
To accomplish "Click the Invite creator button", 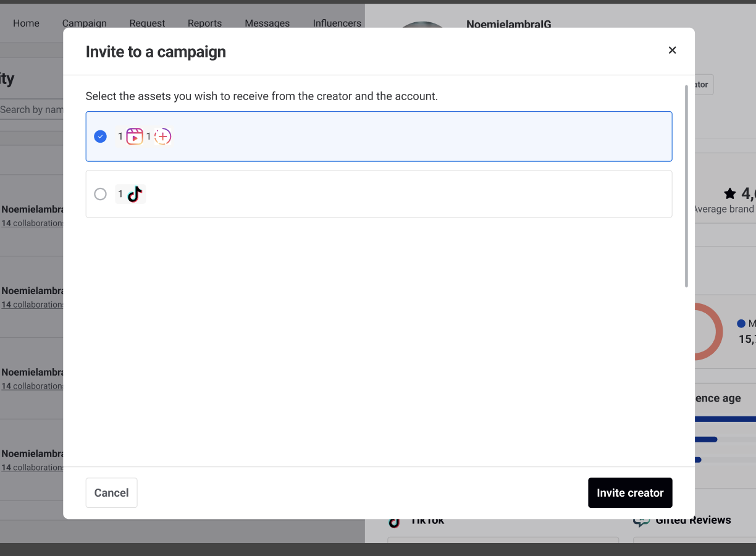I will pos(630,492).
